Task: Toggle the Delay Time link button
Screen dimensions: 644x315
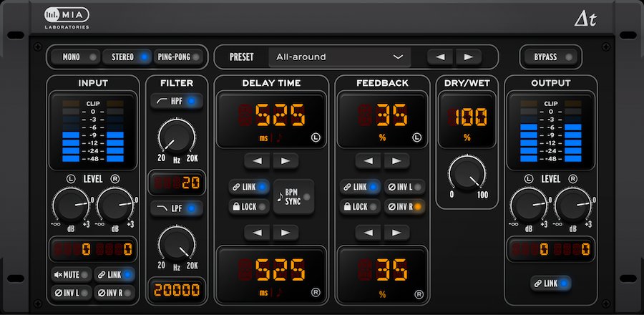Action: (249, 187)
